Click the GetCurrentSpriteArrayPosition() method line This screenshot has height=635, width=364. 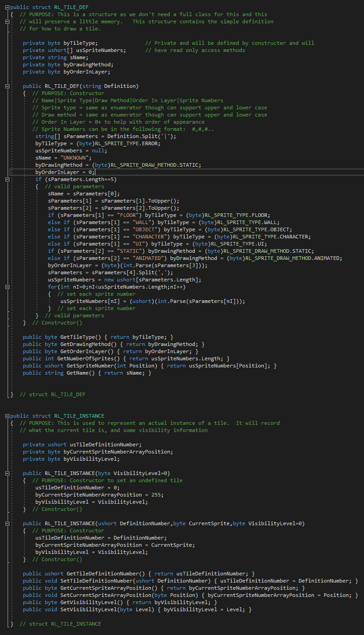pos(164,588)
